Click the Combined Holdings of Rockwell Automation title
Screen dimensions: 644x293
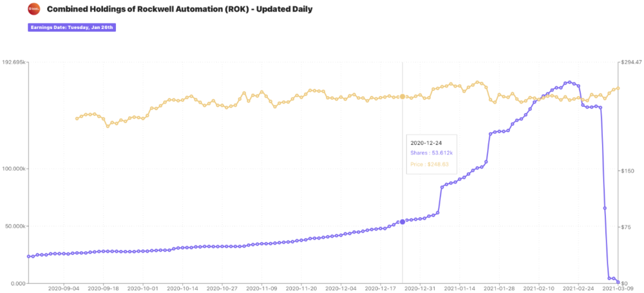click(180, 8)
